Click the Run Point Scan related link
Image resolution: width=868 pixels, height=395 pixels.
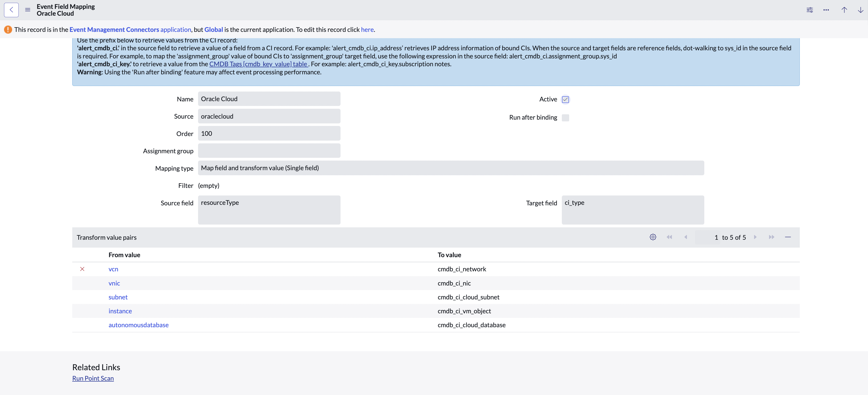coord(93,378)
